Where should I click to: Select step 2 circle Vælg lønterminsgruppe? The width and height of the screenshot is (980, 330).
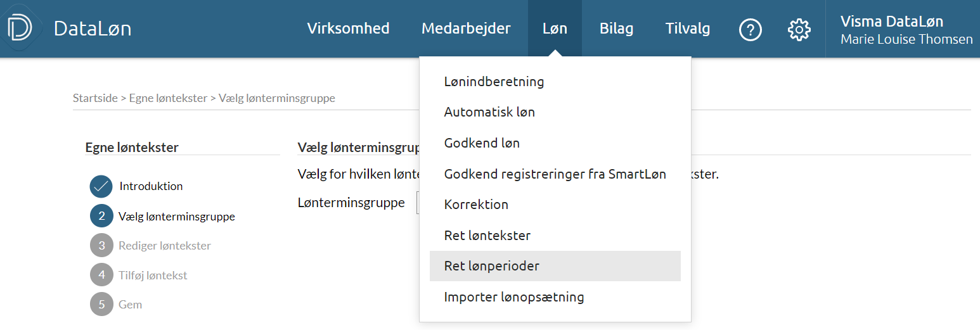pos(101,216)
